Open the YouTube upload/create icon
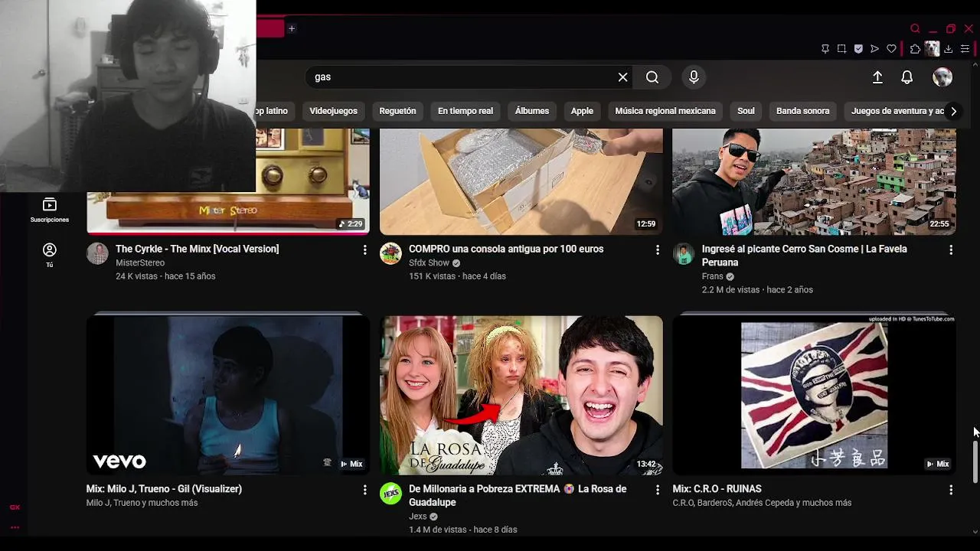Viewport: 980px width, 551px height. (877, 77)
